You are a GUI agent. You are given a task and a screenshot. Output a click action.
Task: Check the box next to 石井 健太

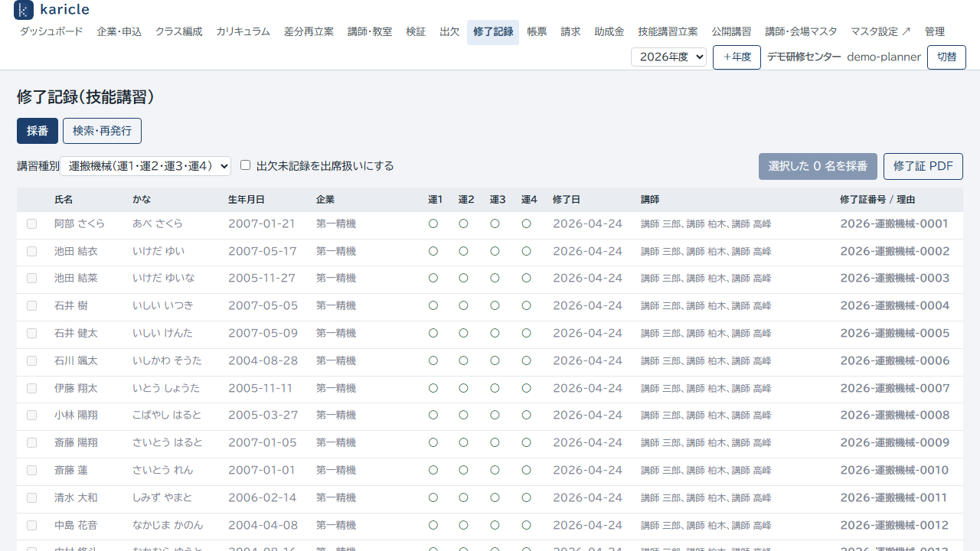pyautogui.click(x=31, y=334)
